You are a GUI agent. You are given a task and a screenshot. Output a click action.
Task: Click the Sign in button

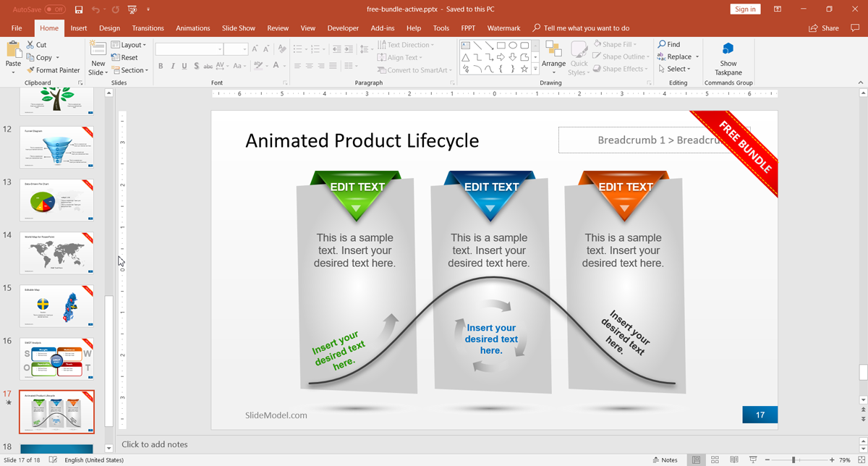tap(744, 9)
